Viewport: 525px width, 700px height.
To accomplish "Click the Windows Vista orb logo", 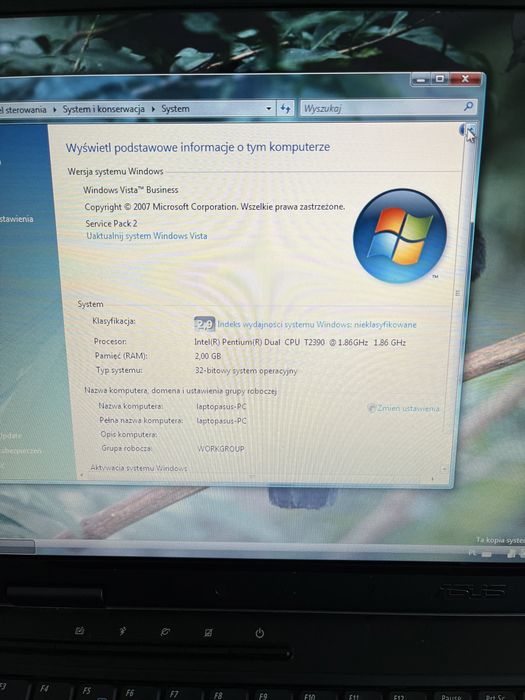I will pos(400,236).
